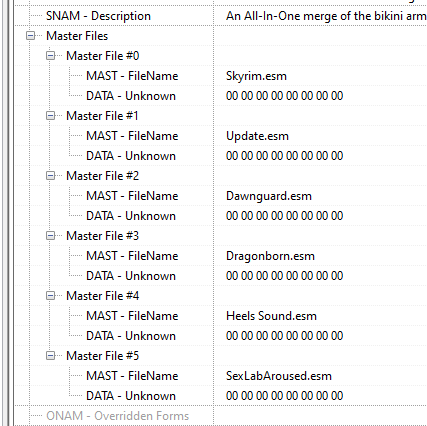This screenshot has height=426, width=427.
Task: Click the description text starting 'An All-In-One merge'
Action: (326, 16)
